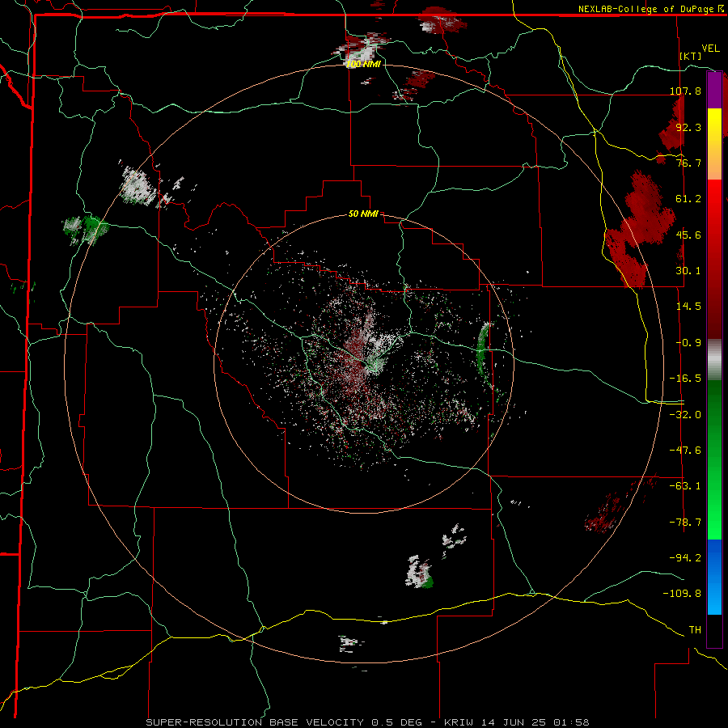Click the blue segment of velocity color bar
The height and width of the screenshot is (728, 728).
pos(714,577)
